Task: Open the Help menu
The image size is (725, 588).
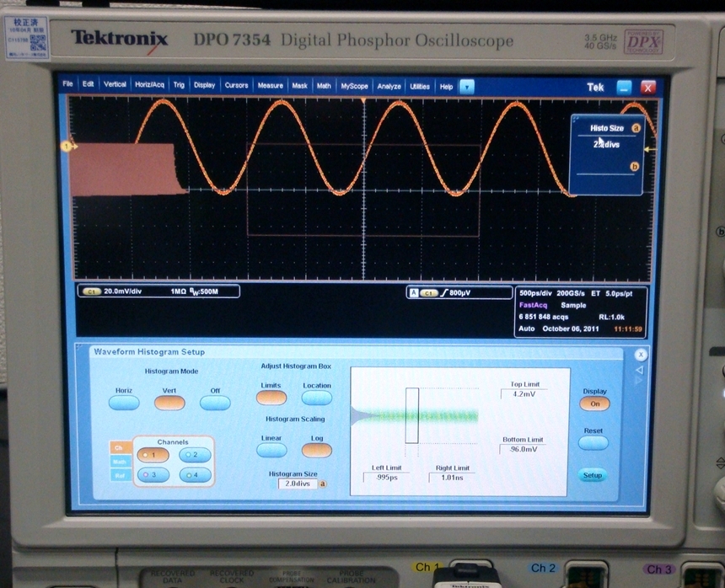Action: point(446,87)
